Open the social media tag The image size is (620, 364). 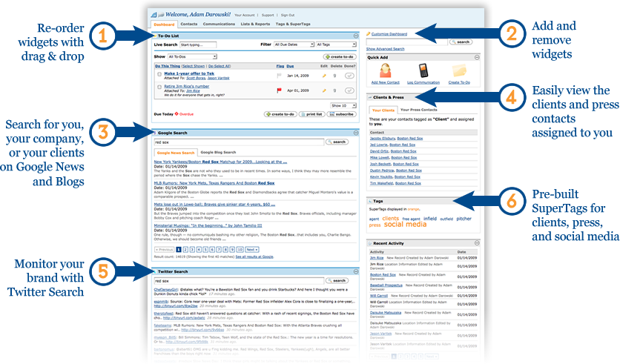(x=405, y=225)
